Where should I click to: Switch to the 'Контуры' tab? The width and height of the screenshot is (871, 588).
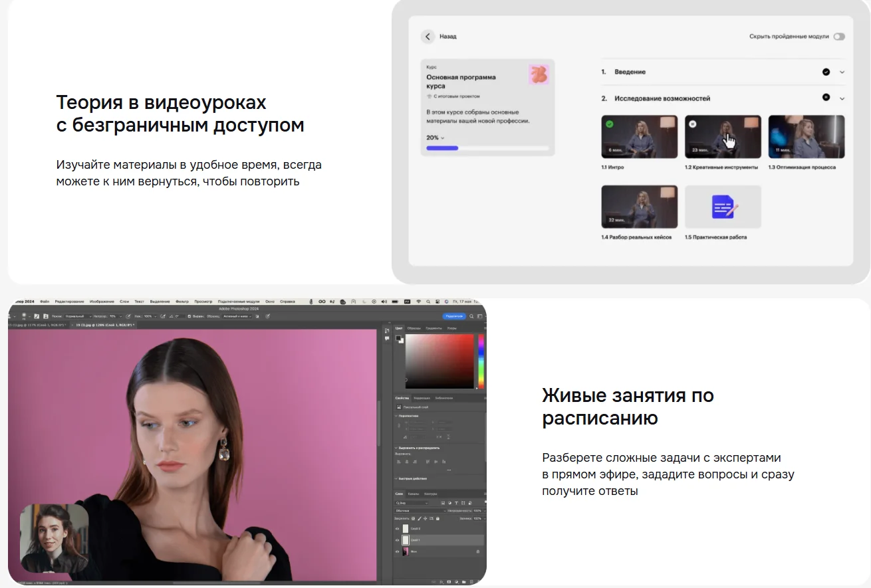431,494
